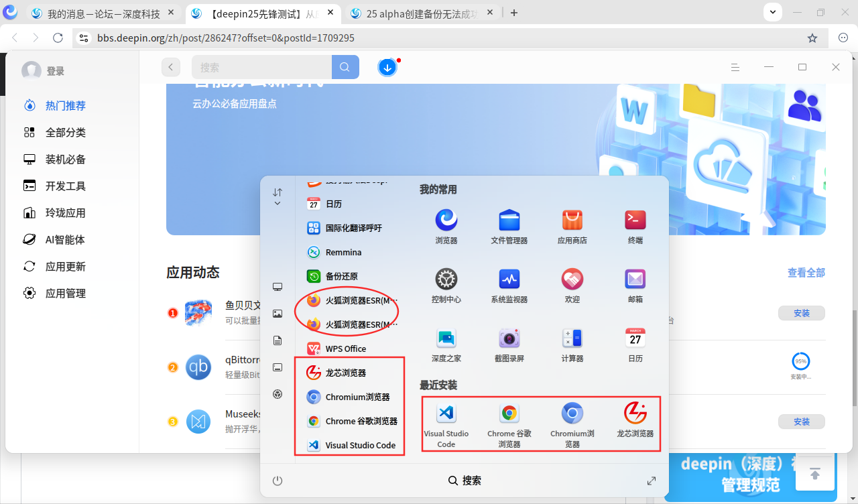
Task: Click the 95% install progress indicator
Action: tap(801, 361)
